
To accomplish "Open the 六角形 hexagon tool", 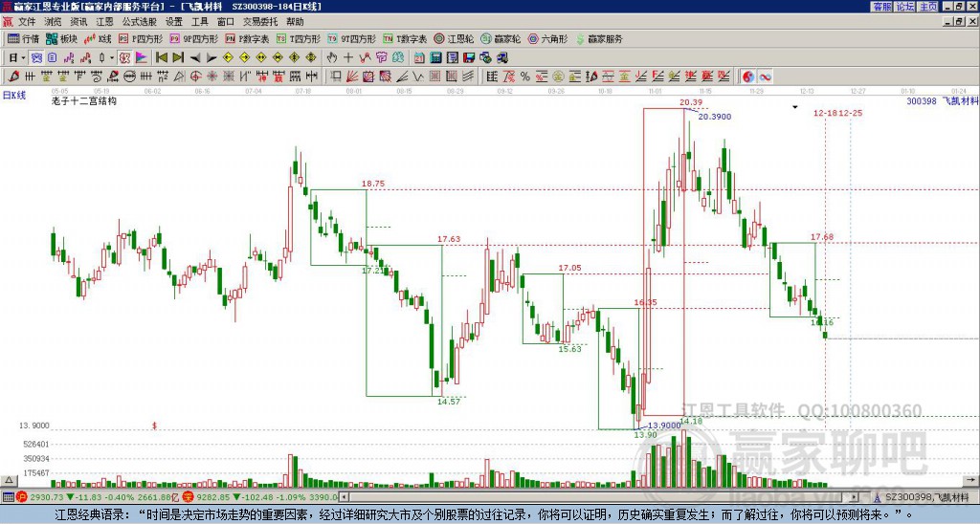I will [547, 38].
